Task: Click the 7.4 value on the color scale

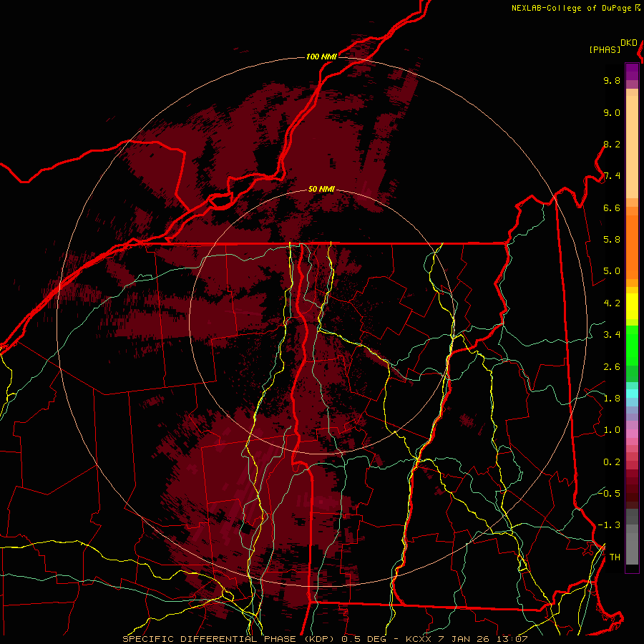Action: 612,176
